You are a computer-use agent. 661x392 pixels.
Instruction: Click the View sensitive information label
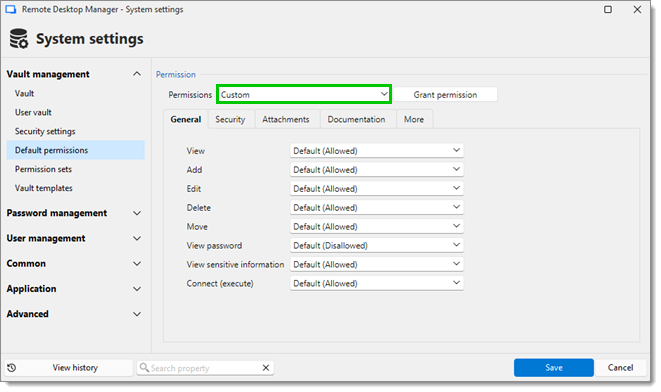point(235,264)
